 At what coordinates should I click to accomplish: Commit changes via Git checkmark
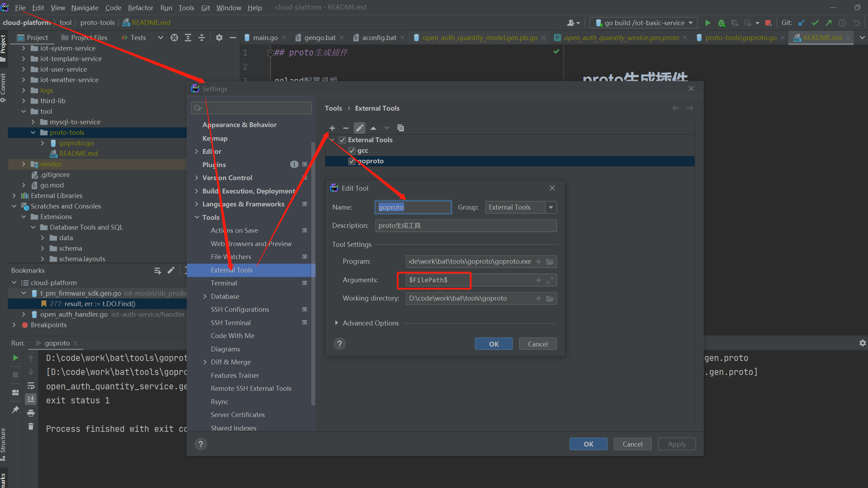(x=815, y=23)
